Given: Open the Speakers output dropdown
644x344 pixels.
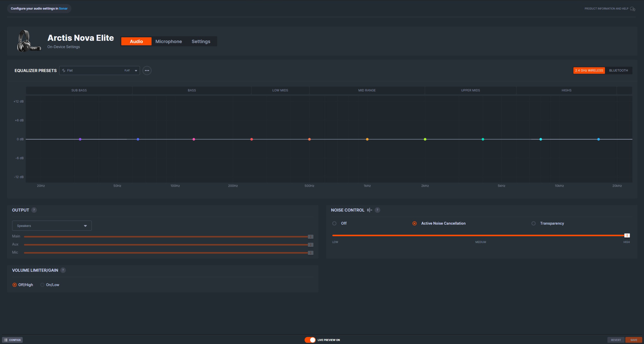Looking at the screenshot, I should (52, 226).
